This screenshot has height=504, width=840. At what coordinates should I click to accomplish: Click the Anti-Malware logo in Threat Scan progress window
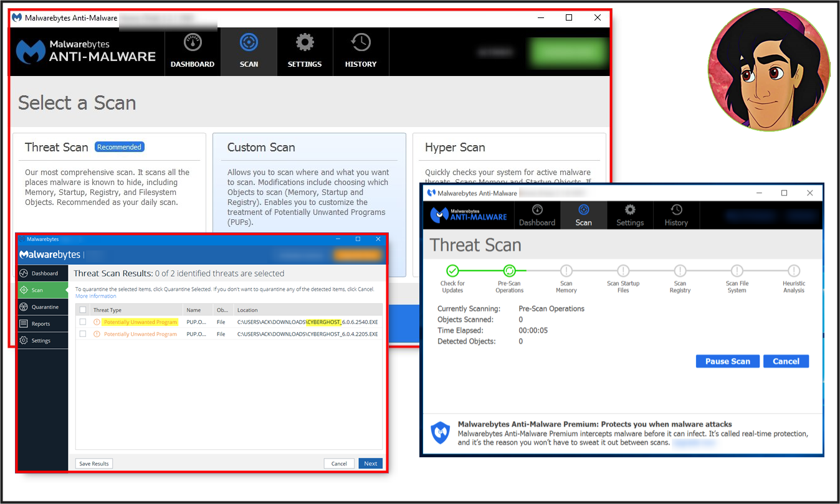point(469,214)
